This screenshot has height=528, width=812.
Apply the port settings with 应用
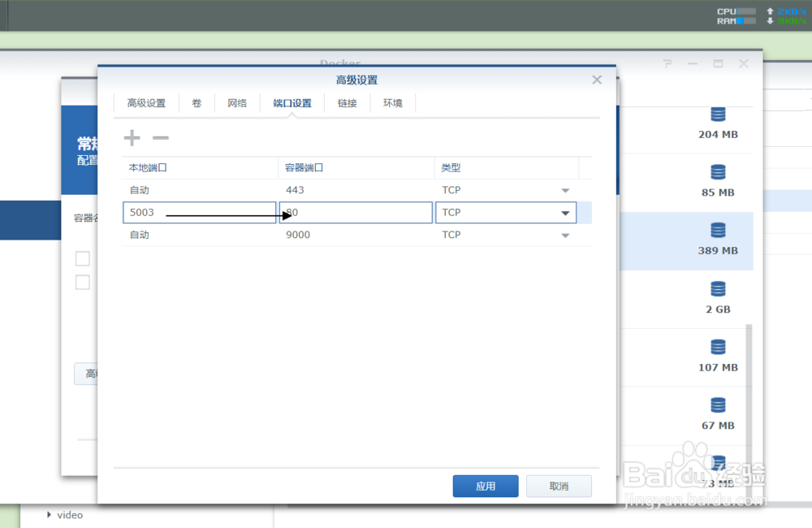(x=486, y=486)
